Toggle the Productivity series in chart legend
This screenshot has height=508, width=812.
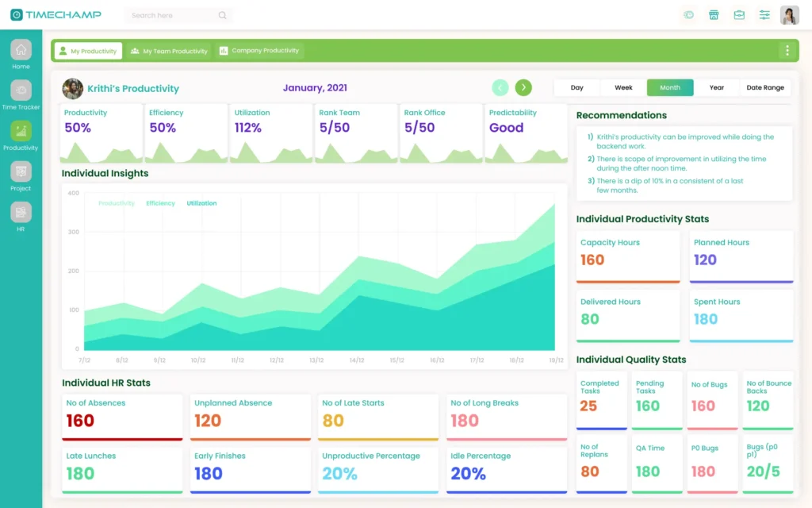pyautogui.click(x=117, y=203)
